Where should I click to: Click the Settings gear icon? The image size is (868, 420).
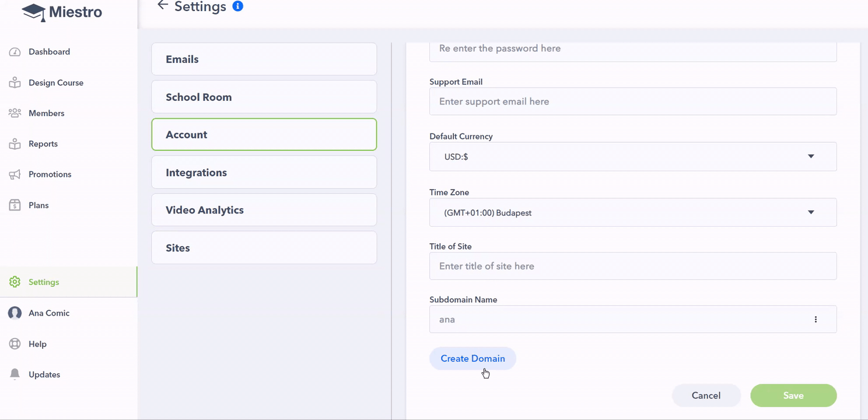pos(15,282)
